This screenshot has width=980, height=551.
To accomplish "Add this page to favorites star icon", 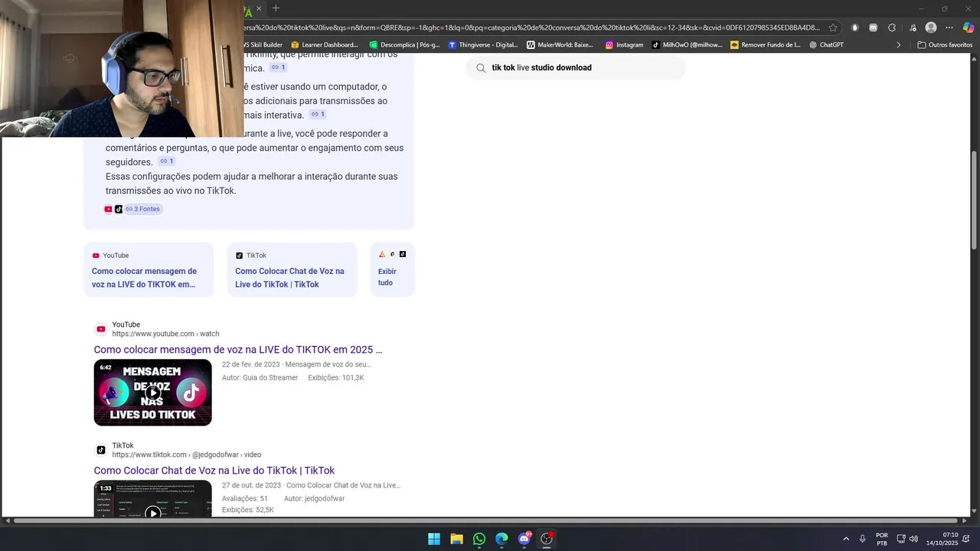I will click(x=833, y=28).
